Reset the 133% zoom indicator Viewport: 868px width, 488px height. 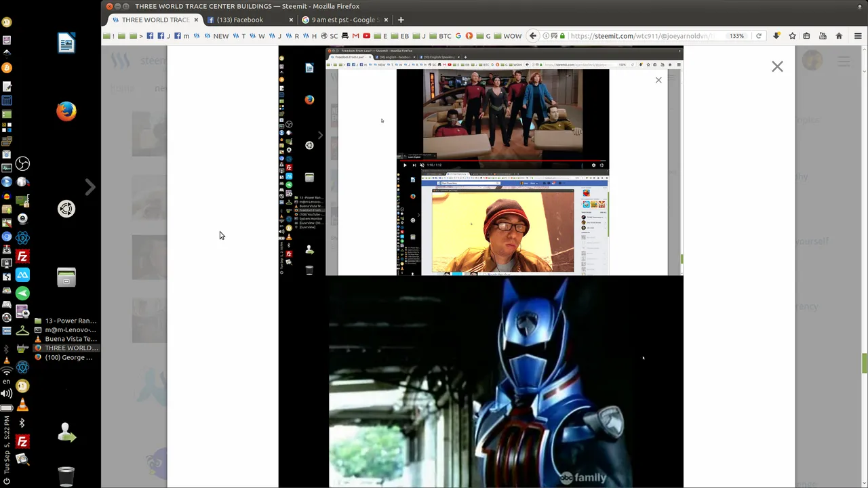tap(736, 36)
